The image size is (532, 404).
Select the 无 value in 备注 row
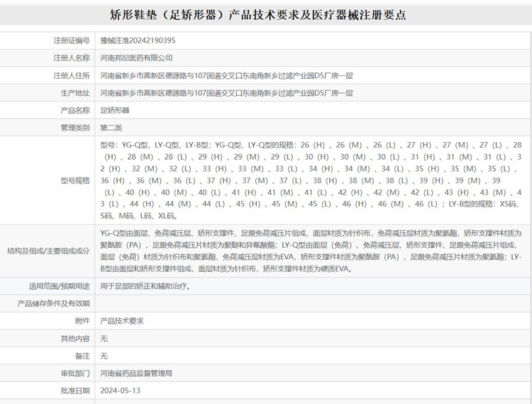104,356
